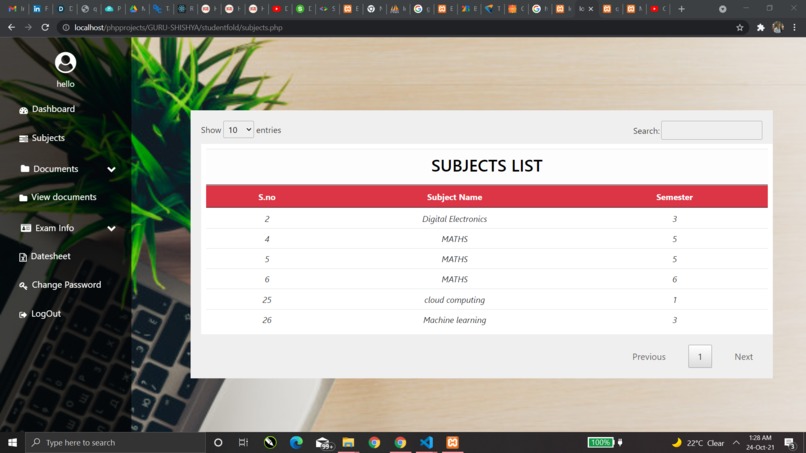
Task: Go to Next page
Action: (x=743, y=356)
